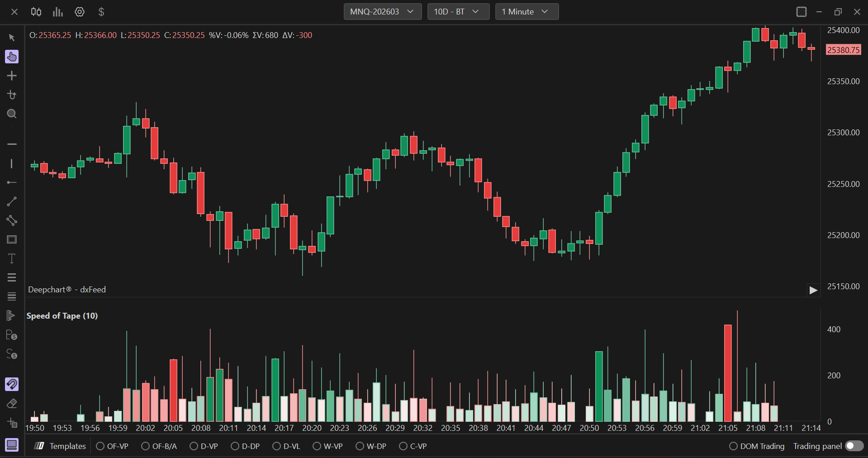Expand the 10D - BT range dropdown

coord(458,12)
